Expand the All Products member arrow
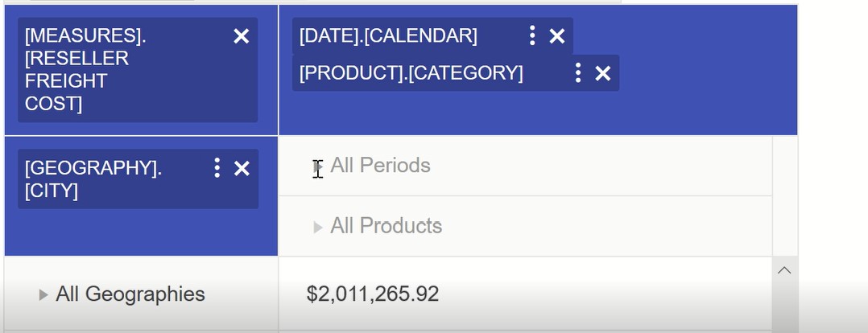The height and width of the screenshot is (333, 868). coord(318,228)
